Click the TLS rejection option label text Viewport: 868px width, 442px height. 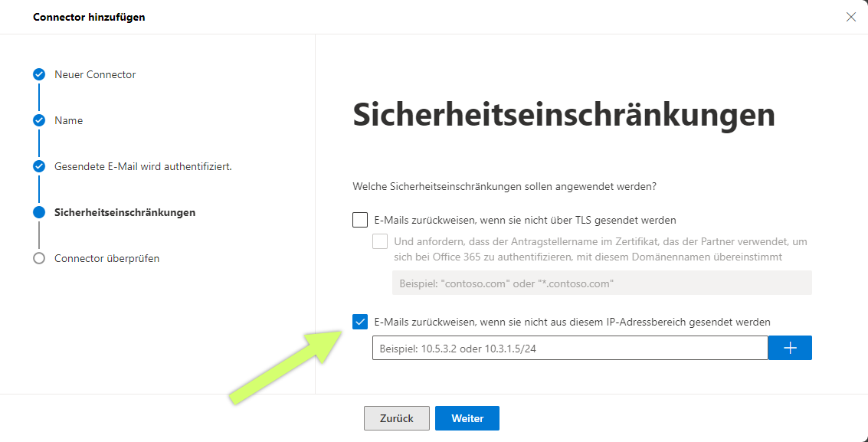tap(526, 220)
